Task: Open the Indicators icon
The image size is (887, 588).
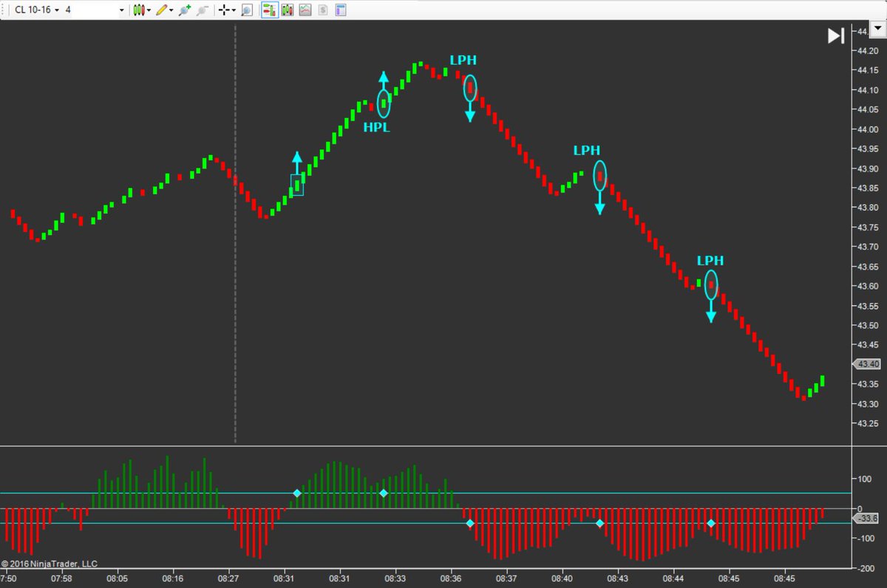Action: [x=305, y=10]
